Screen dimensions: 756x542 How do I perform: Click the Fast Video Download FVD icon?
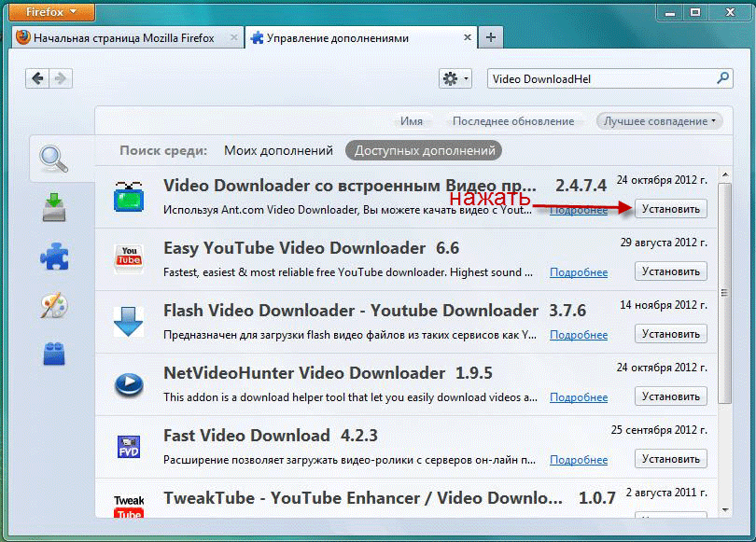tap(129, 447)
